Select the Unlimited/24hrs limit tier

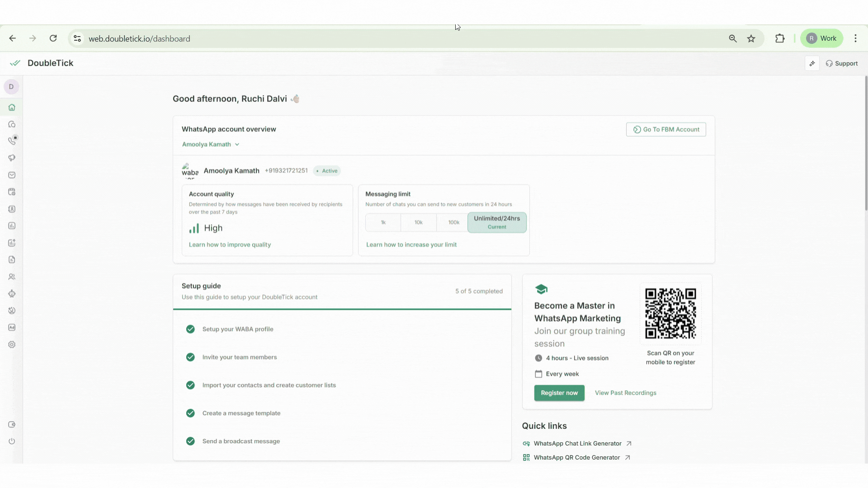coord(496,222)
